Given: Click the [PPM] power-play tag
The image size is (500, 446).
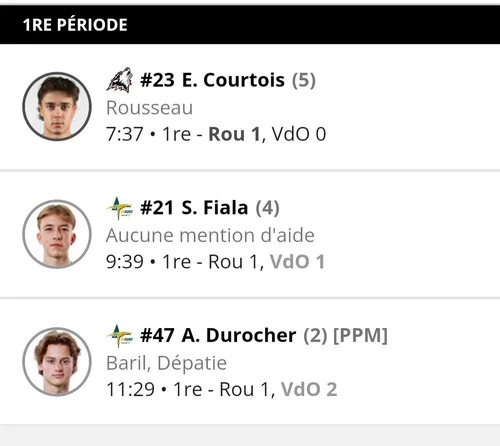Looking at the screenshot, I should [x=360, y=335].
